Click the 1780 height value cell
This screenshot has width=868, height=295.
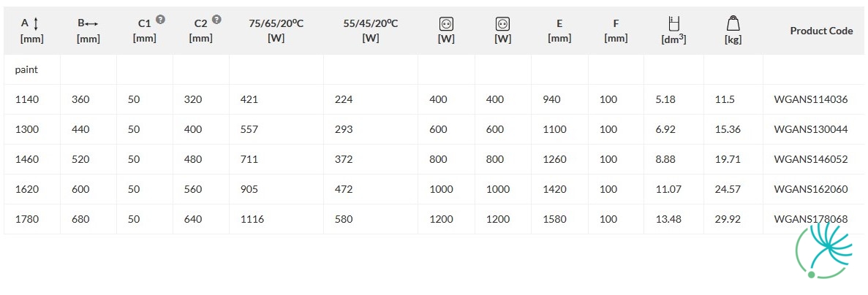pos(25,219)
